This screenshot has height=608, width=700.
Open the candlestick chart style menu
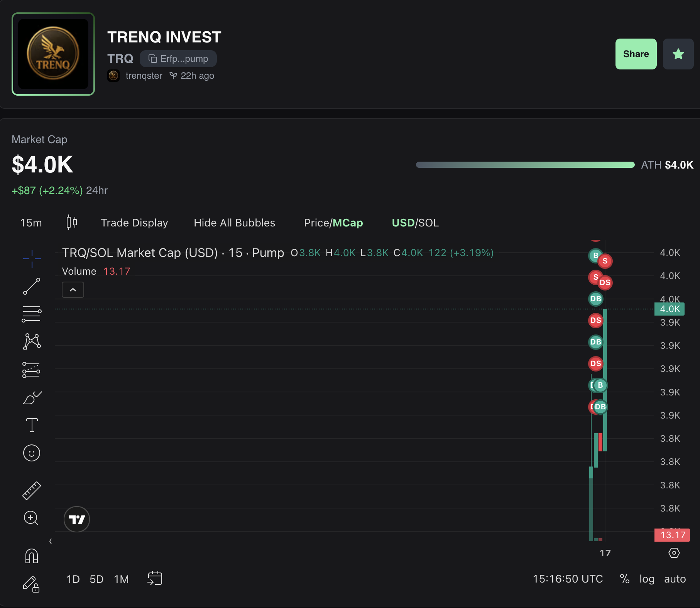click(x=72, y=223)
